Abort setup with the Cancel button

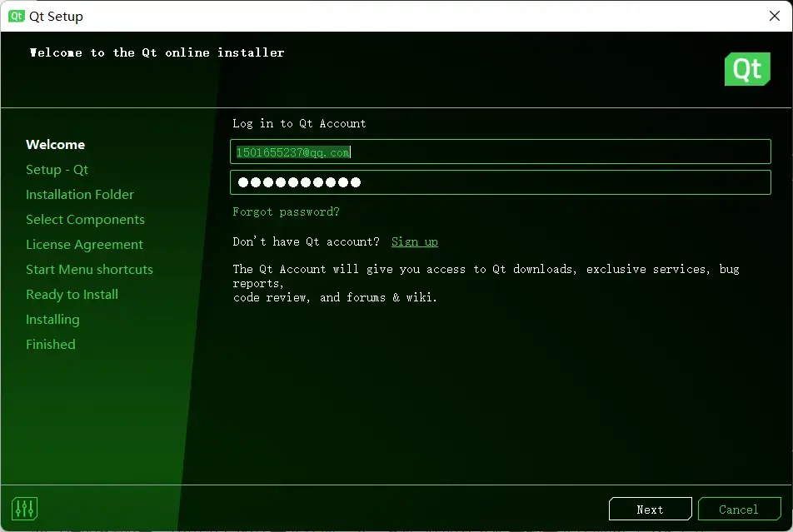pos(739,509)
